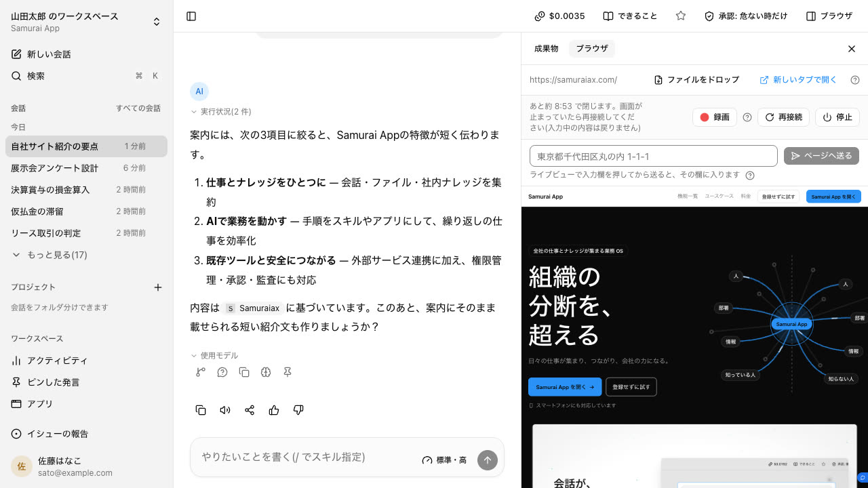Image resolution: width=868 pixels, height=488 pixels.
Task: Star this conversation as favorite
Action: pos(681,16)
